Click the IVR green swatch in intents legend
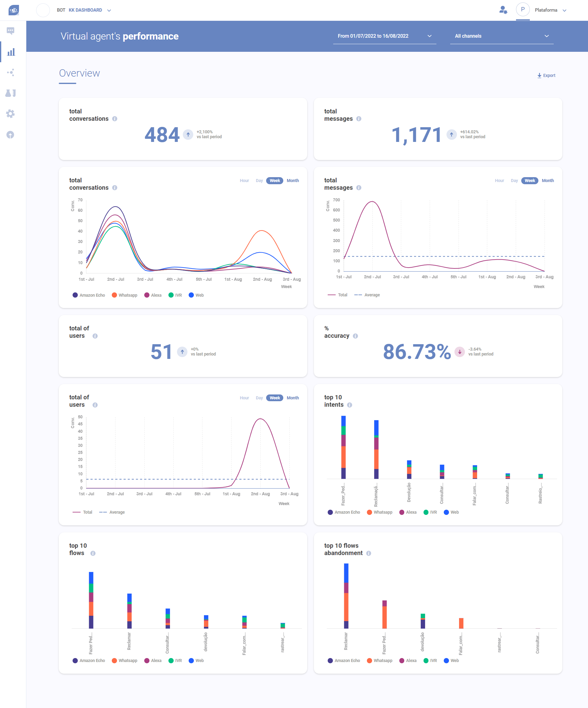This screenshot has width=588, height=708. tap(426, 512)
